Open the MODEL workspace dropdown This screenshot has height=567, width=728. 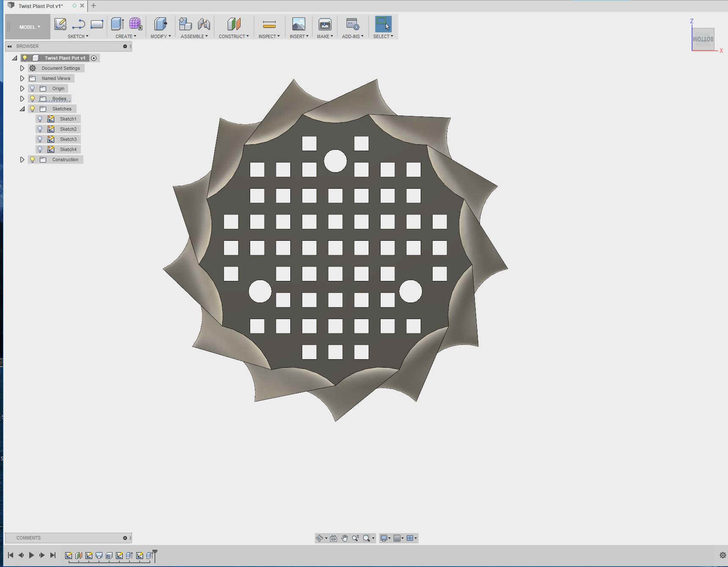(30, 27)
